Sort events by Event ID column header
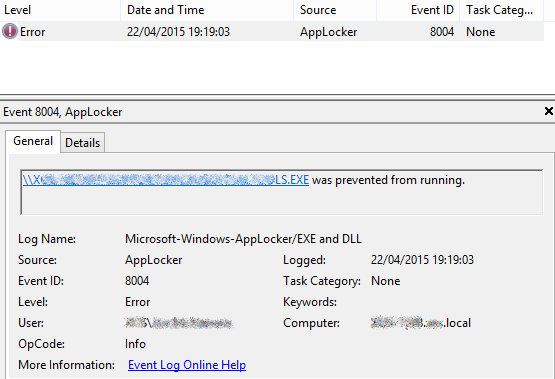Viewport: 555px width, 379px height. 418,10
